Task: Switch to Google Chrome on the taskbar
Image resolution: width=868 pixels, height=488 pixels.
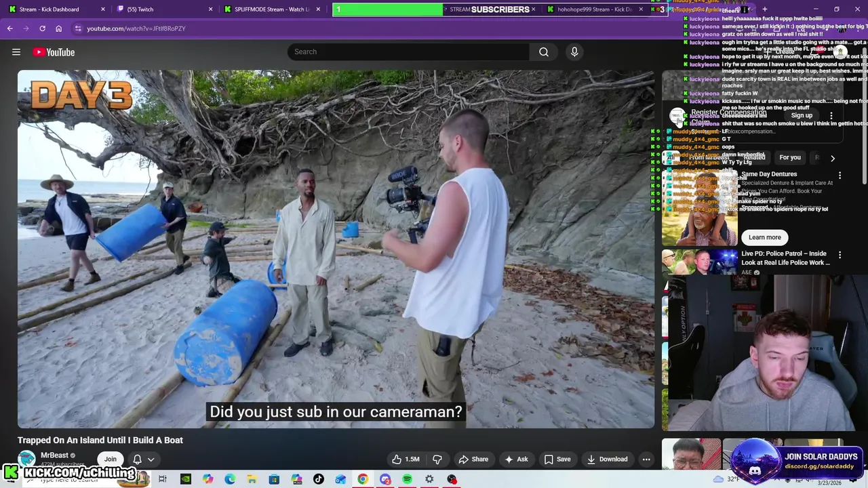Action: click(x=363, y=479)
